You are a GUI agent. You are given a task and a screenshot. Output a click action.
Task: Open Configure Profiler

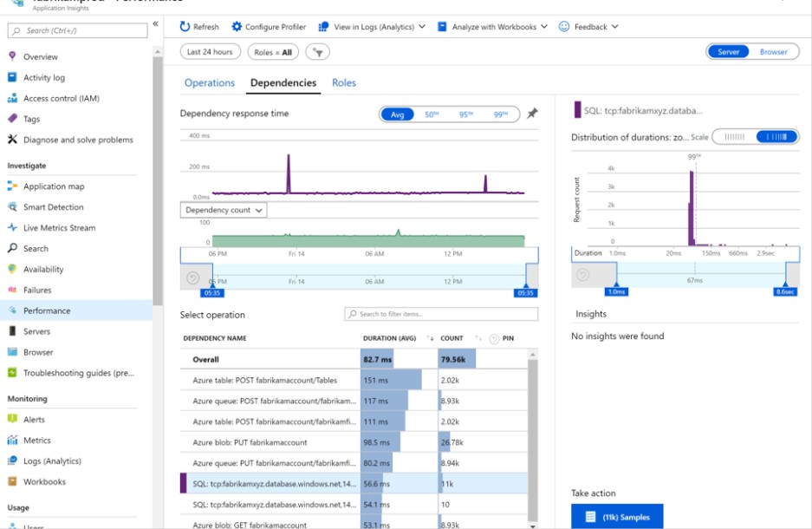click(268, 27)
